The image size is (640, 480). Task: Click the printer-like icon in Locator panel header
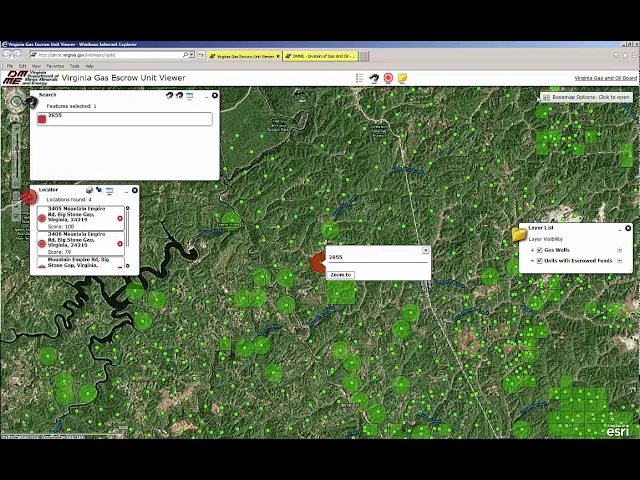tap(89, 189)
